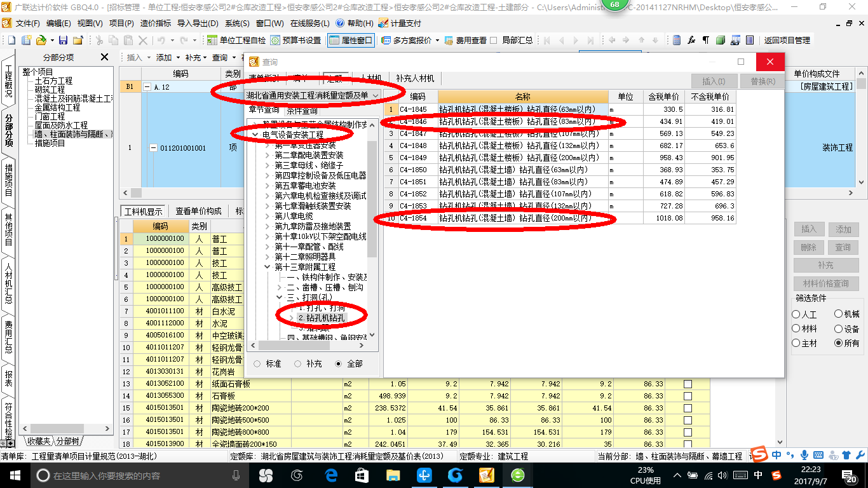Image resolution: width=868 pixels, height=488 pixels.
Task: Open Microsoft Store from taskbar
Action: [362, 475]
